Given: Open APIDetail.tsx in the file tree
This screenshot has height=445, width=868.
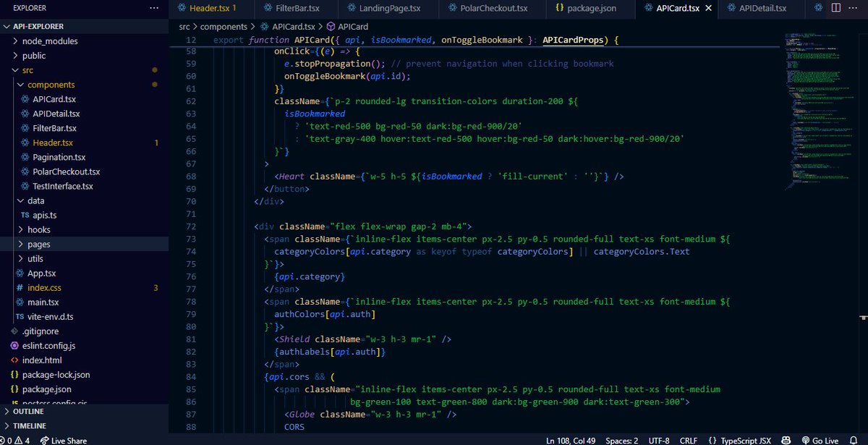Looking at the screenshot, I should [x=56, y=114].
